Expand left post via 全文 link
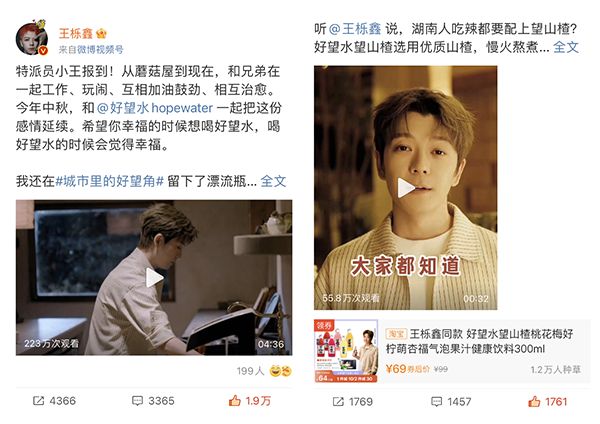The width and height of the screenshot is (600, 424). (273, 181)
